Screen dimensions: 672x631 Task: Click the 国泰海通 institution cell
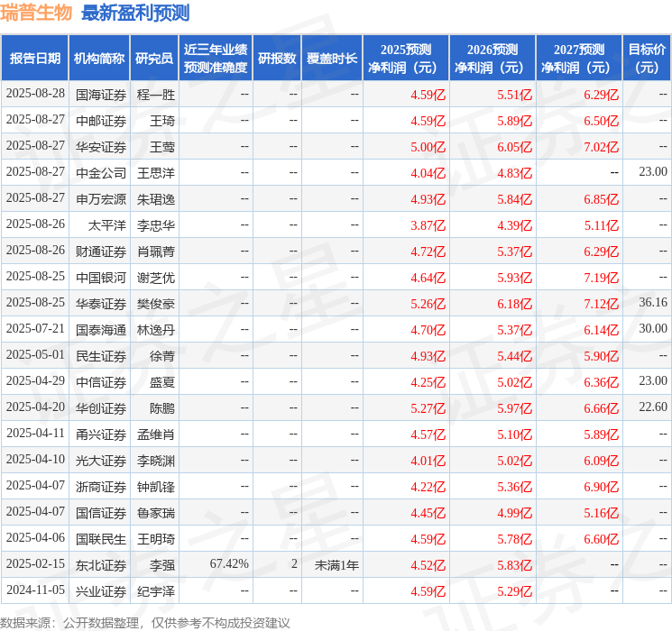point(101,330)
